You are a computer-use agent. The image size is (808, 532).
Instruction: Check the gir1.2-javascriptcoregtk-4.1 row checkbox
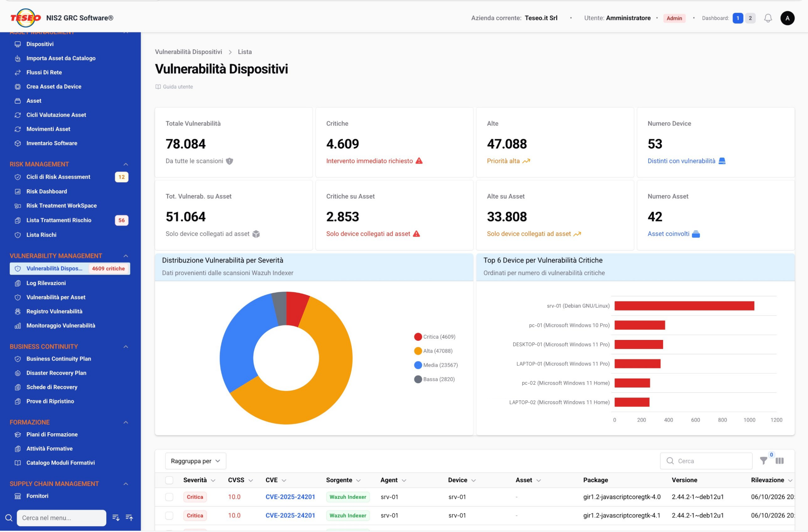[x=169, y=516]
